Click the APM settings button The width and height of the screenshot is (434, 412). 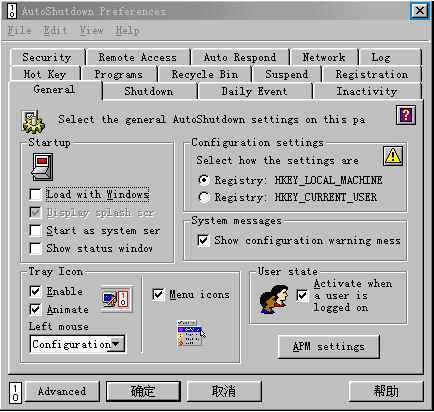pos(329,347)
